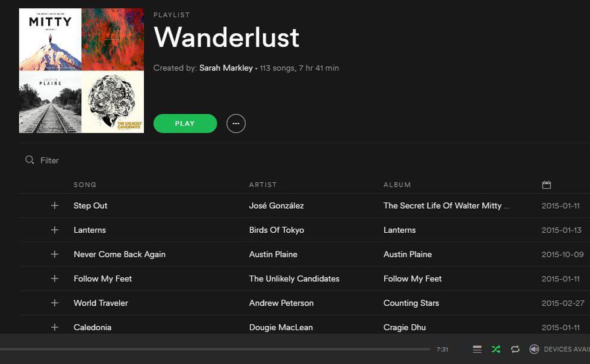Click the plus icon beside Caledonia
Screen dimensions: 590x364
[55, 327]
